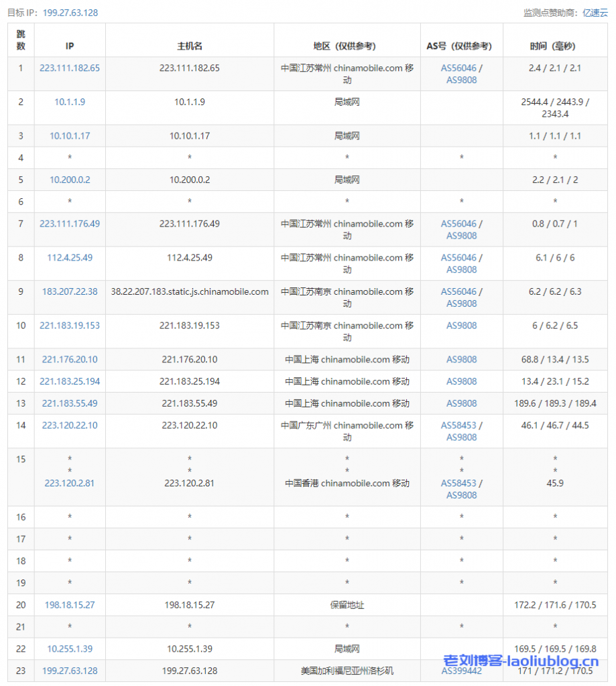Image resolution: width=616 pixels, height=686 pixels.
Task: Click the AS399442 link in hop 23
Action: (x=461, y=671)
